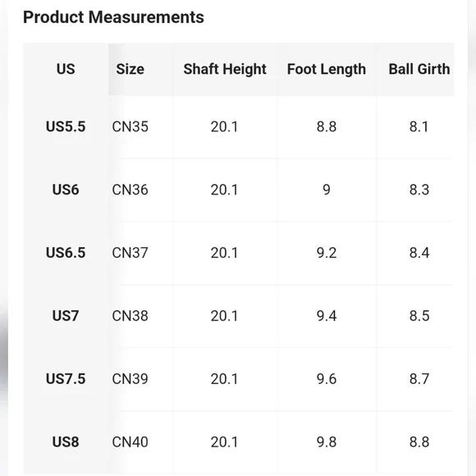Click shaft height 20.1 in US6 row
Image resolution: width=476 pixels, height=476 pixels.
point(225,190)
